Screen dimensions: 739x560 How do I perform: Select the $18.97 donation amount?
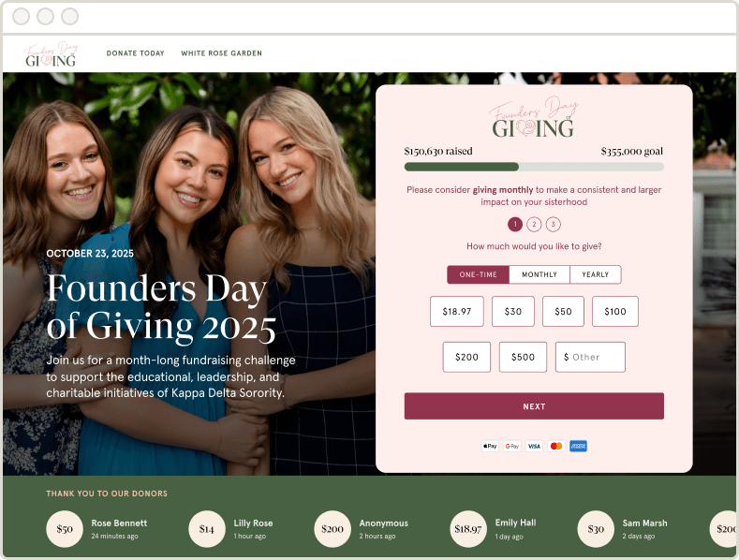point(457,311)
